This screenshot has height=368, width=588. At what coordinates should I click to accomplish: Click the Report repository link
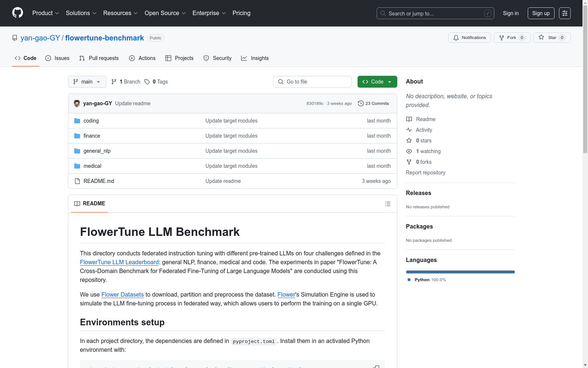tap(426, 173)
